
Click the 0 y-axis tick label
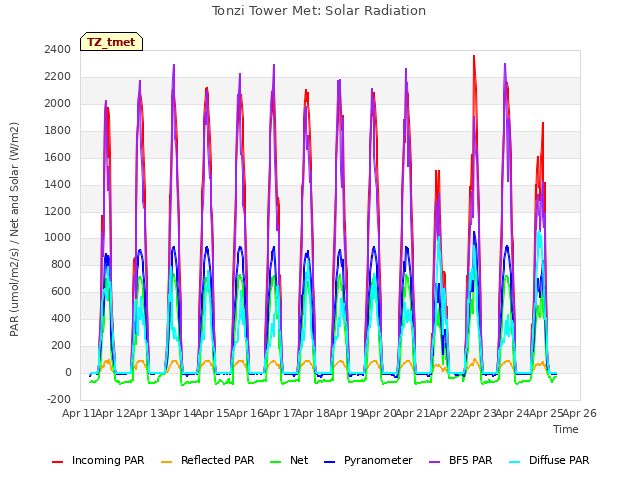68,373
